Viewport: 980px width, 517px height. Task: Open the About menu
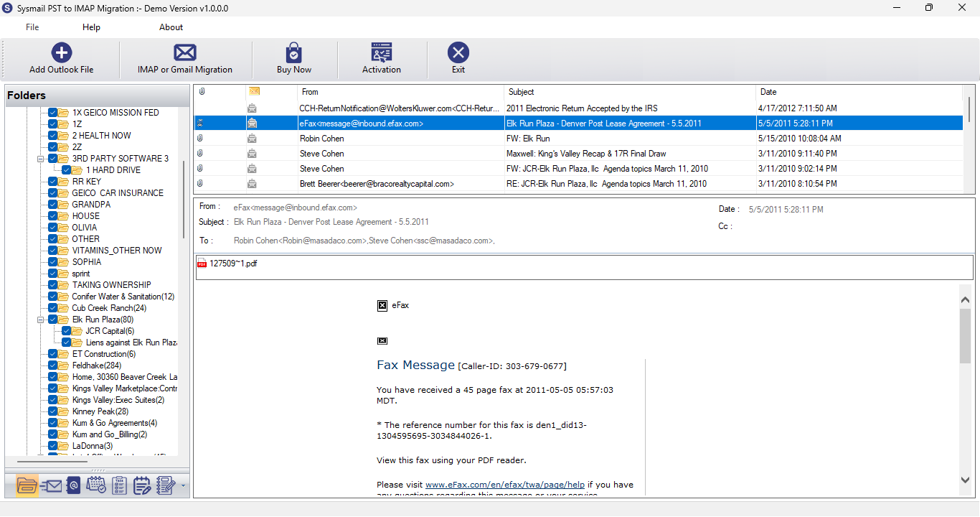tap(171, 27)
